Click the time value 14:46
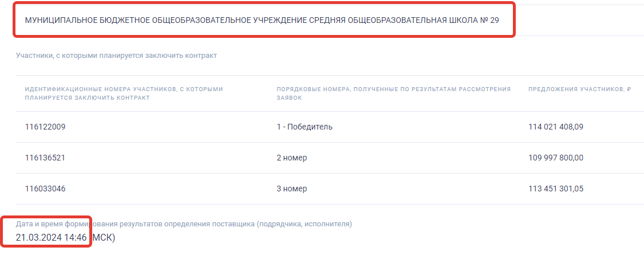 pyautogui.click(x=76, y=237)
